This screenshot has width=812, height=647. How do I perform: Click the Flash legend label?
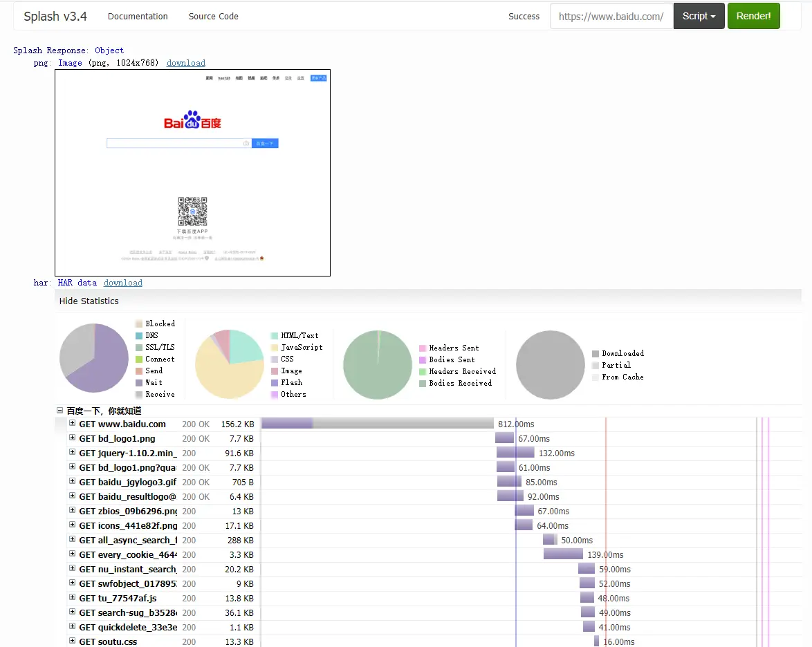(292, 382)
